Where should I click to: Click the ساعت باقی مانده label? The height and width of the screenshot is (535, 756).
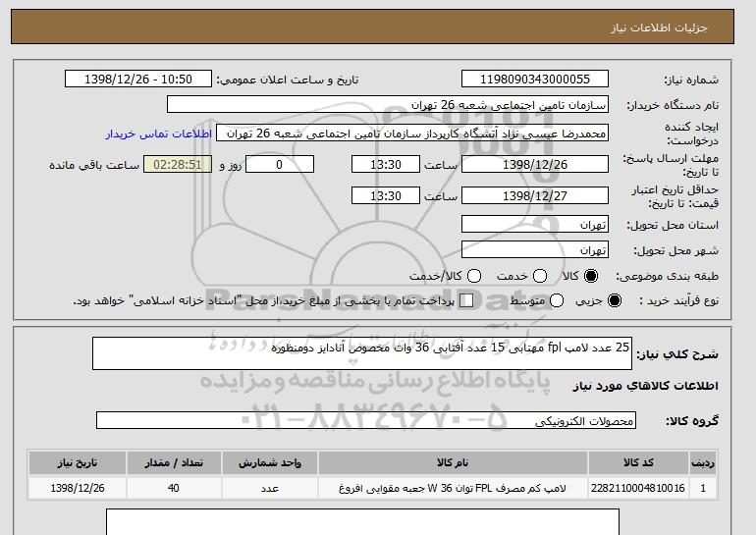[94, 165]
